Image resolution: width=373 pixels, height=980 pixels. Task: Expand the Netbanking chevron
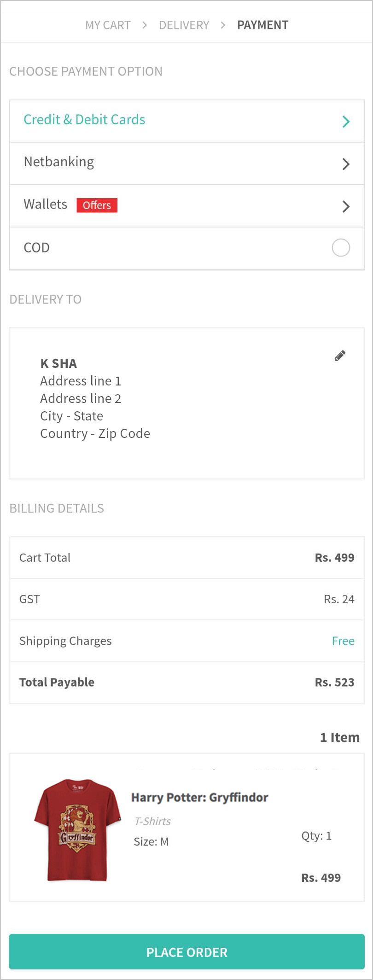[x=346, y=164]
